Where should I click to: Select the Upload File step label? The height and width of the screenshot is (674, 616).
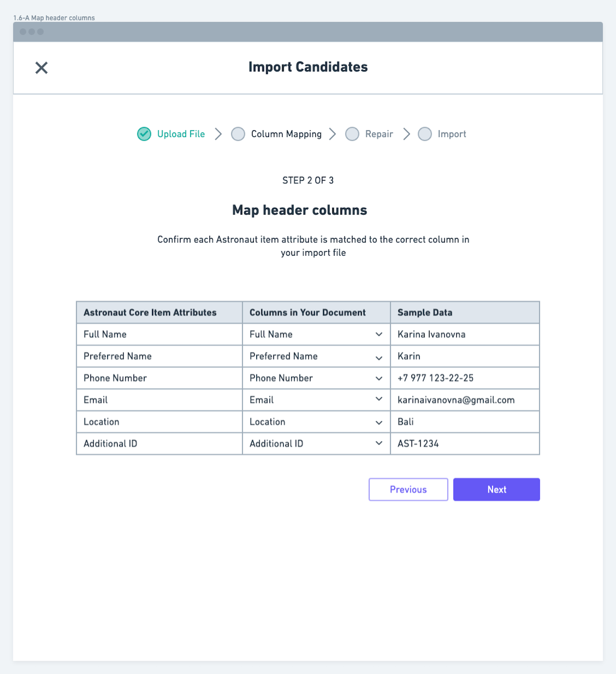coord(181,134)
